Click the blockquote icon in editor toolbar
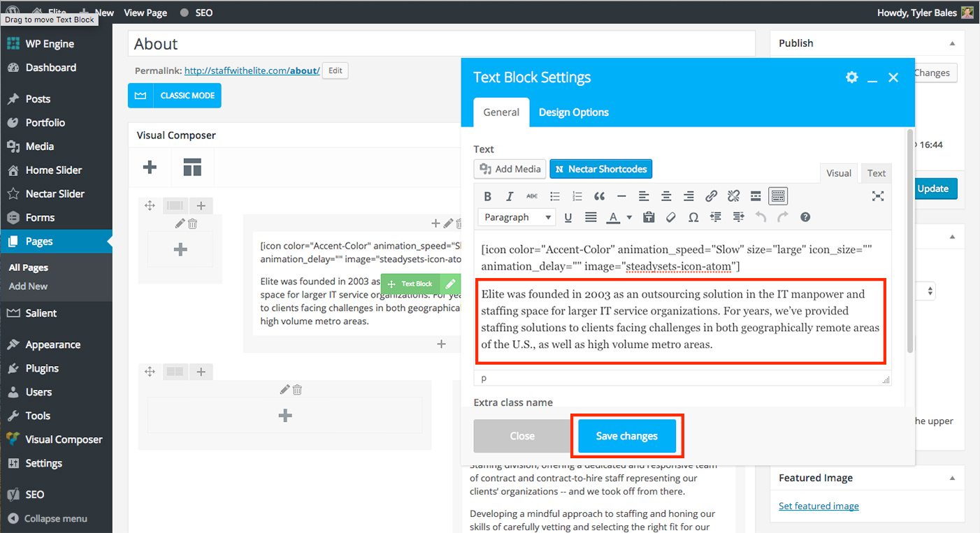 pyautogui.click(x=599, y=196)
